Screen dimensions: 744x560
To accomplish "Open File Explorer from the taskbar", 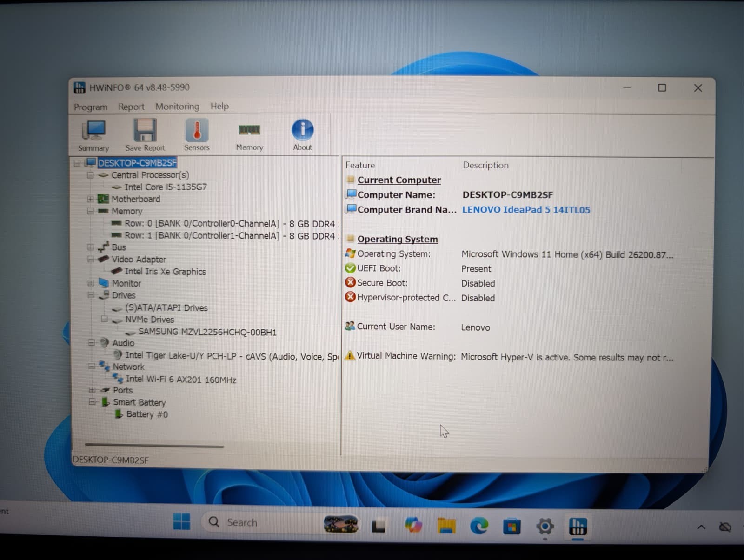I will click(x=446, y=526).
